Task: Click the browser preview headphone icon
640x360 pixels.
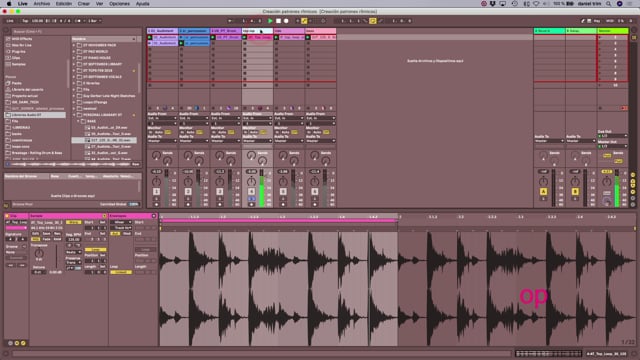Action: (8, 164)
